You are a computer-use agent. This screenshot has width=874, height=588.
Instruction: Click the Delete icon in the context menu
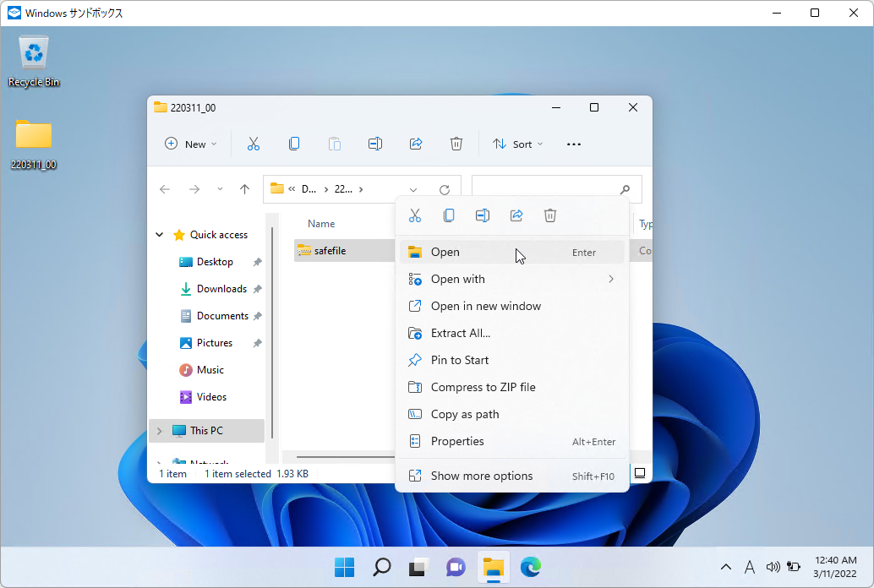[x=549, y=215]
